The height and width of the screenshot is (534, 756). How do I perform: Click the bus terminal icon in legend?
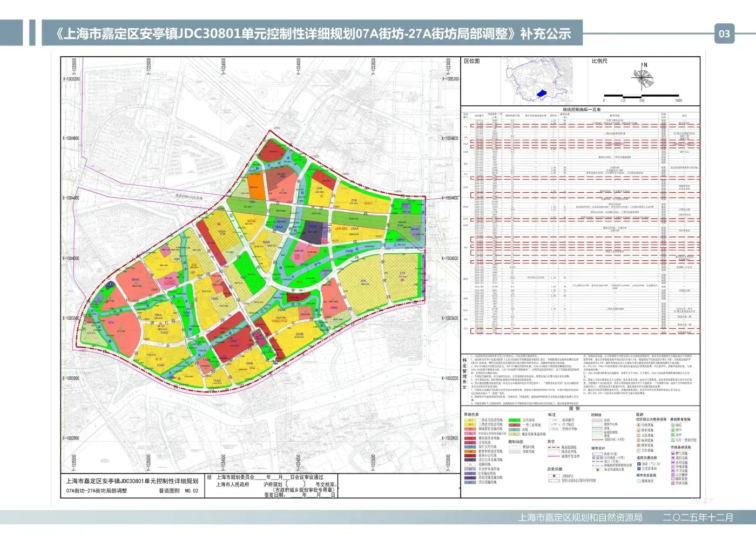point(638,469)
